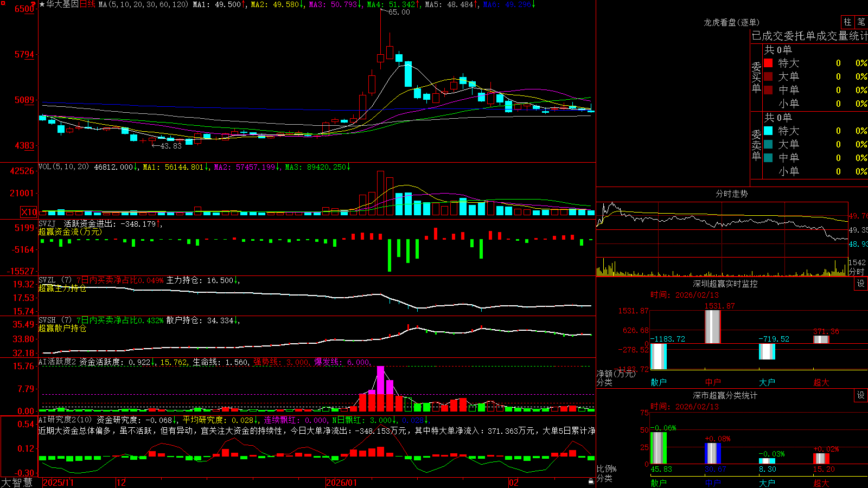Click the 2026/01 marker on time axis
This screenshot has width=868, height=488.
tap(342, 483)
